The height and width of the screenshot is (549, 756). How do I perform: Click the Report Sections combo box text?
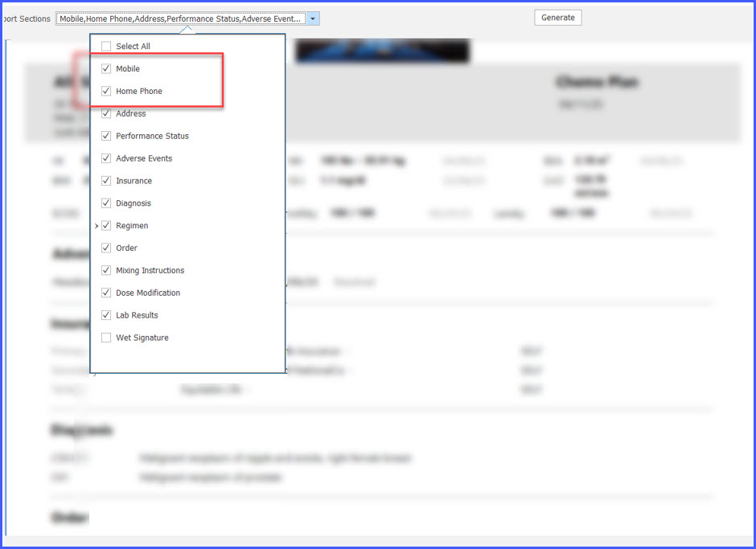tap(181, 18)
